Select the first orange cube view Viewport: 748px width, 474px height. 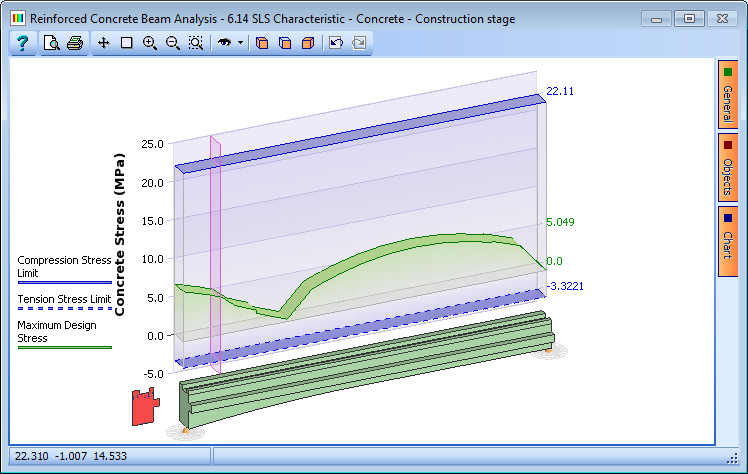262,43
